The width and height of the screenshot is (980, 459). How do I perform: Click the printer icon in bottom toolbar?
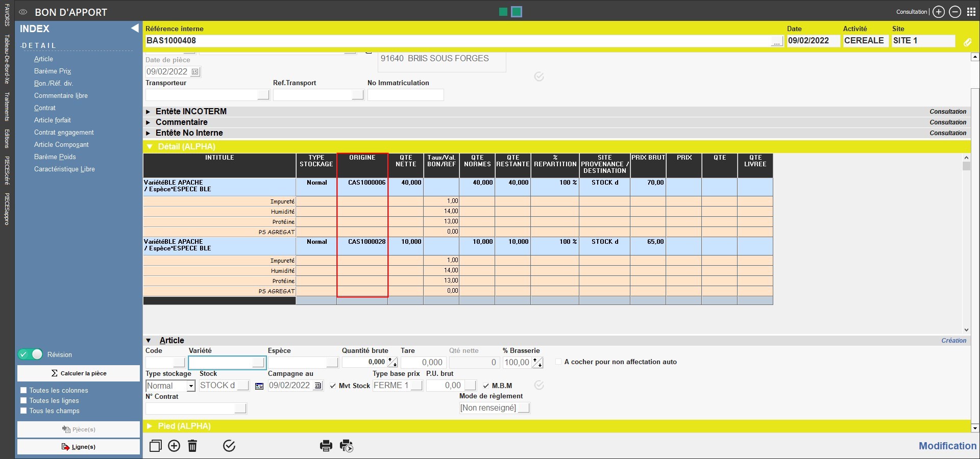tap(326, 446)
